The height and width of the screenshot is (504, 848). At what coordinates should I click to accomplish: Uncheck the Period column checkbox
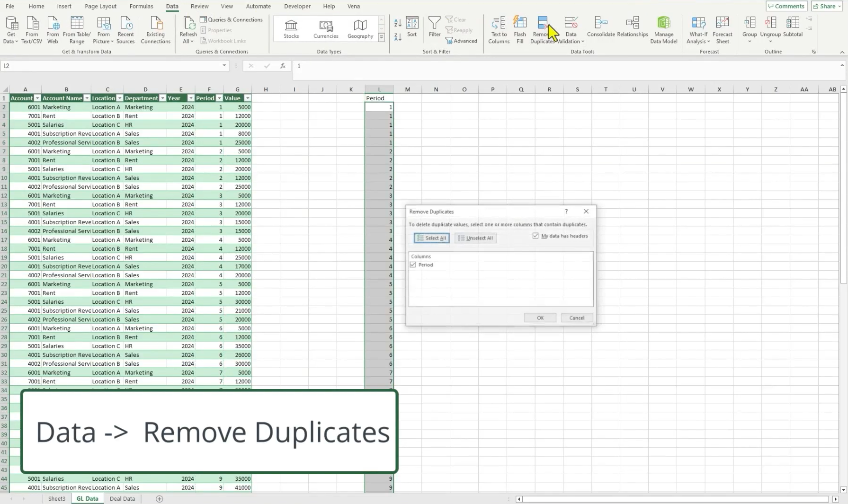tap(413, 265)
